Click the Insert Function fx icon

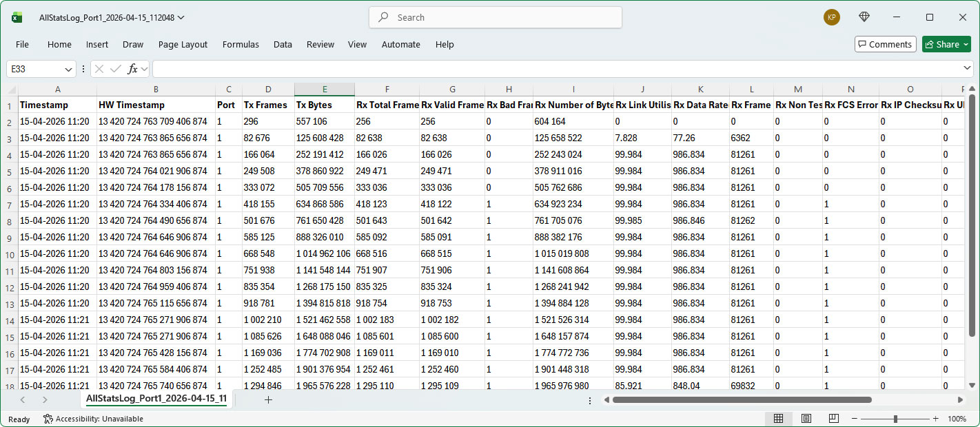pos(133,69)
